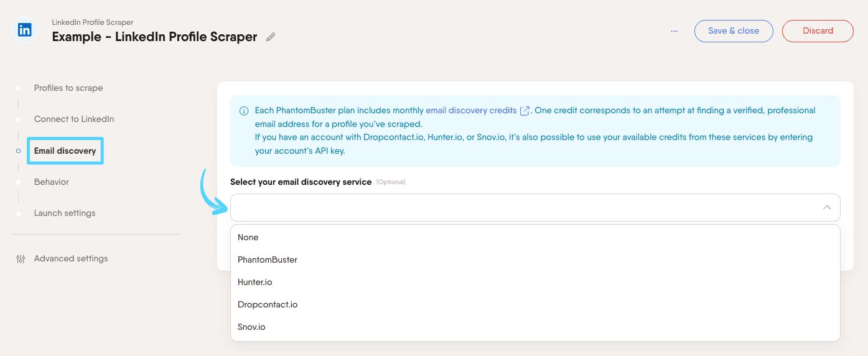Click the Discard button

[818, 30]
